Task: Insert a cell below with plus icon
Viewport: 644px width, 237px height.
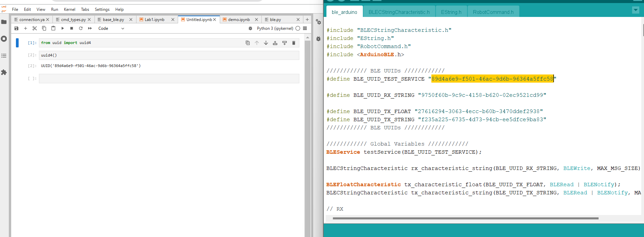Action: (x=25, y=28)
